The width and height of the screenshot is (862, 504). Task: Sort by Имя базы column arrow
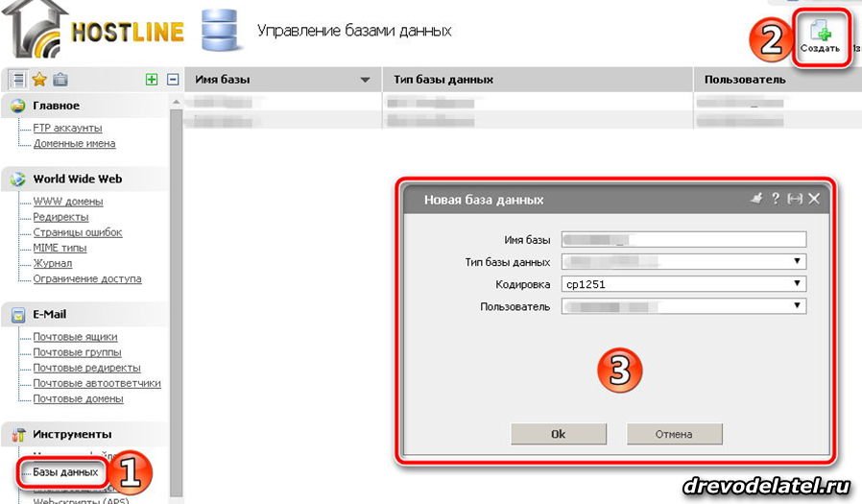coord(365,80)
